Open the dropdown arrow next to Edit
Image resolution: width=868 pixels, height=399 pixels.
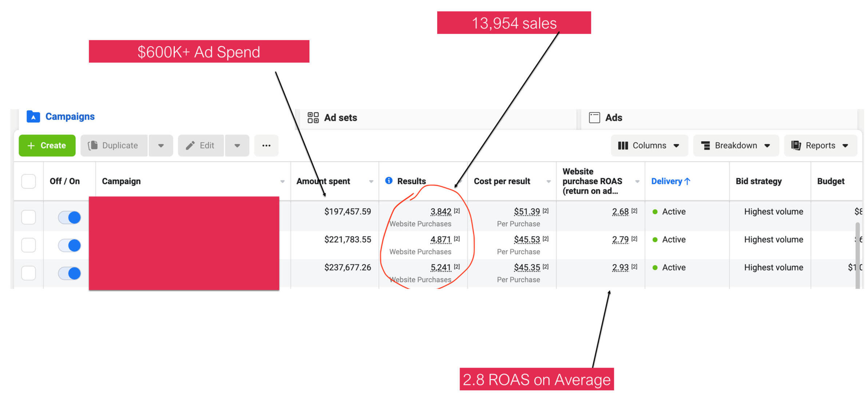pos(237,145)
